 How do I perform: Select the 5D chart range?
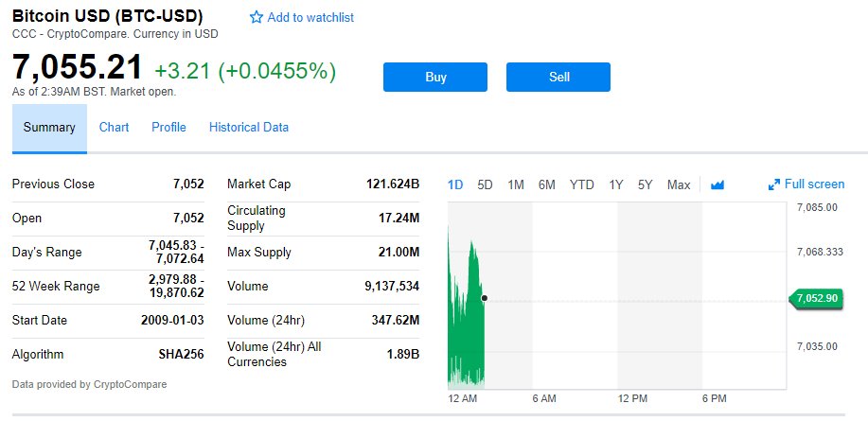point(485,184)
